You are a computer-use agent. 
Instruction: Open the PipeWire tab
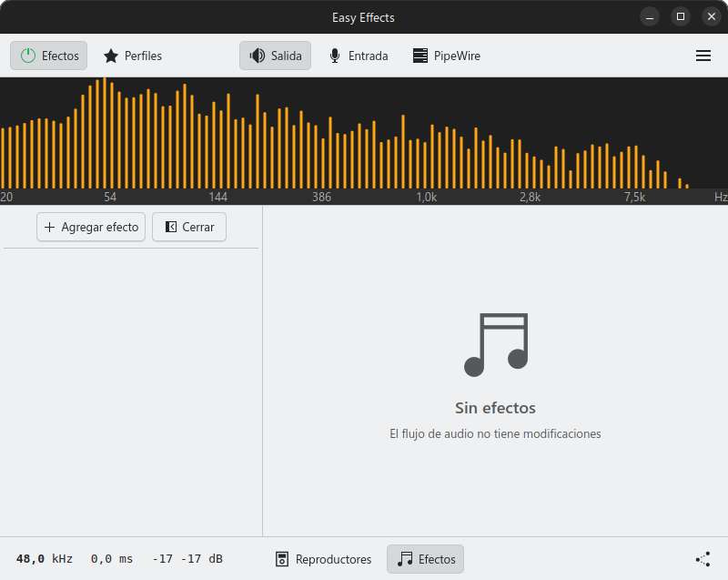click(x=447, y=56)
